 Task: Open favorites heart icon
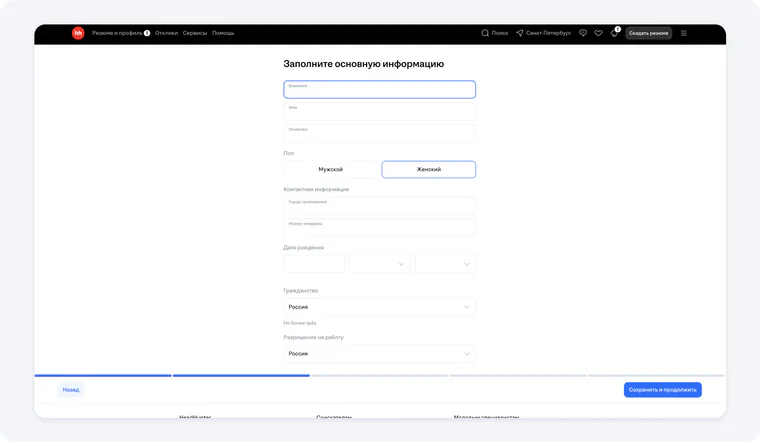tap(599, 33)
